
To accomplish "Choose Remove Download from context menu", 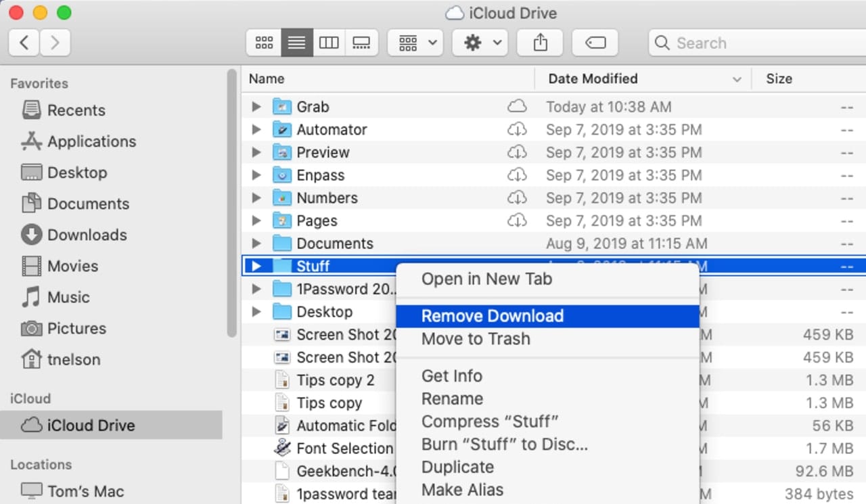I will (x=492, y=316).
